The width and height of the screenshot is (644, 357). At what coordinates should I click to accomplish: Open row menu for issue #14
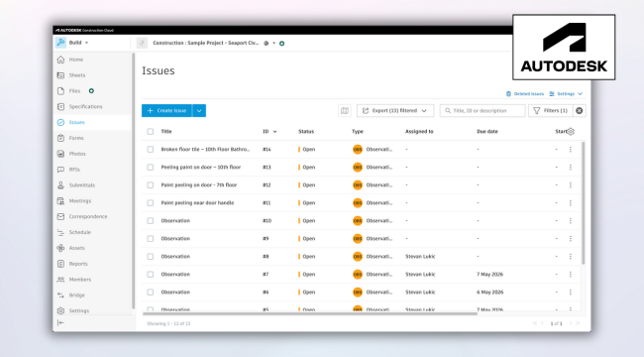pos(571,150)
